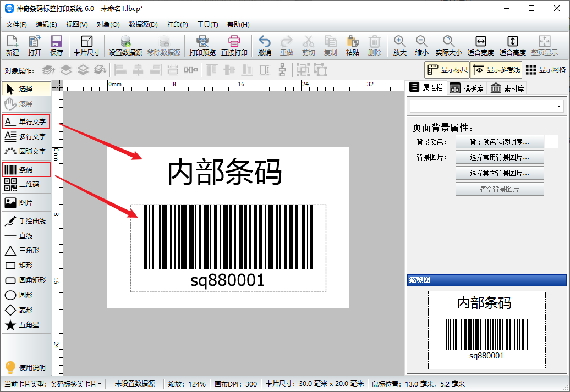This screenshot has height=392, width=570.
Task: Click the 新建 (New) toolbar icon
Action: pos(12,46)
